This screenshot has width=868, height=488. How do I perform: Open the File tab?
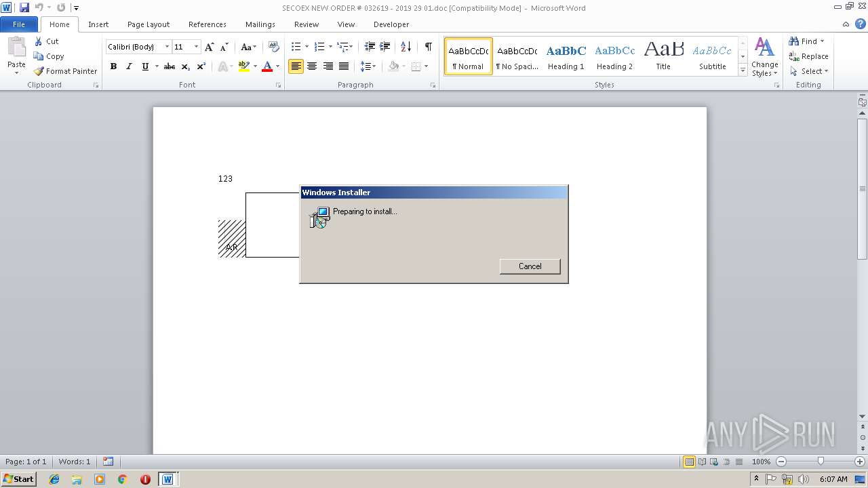pos(19,24)
